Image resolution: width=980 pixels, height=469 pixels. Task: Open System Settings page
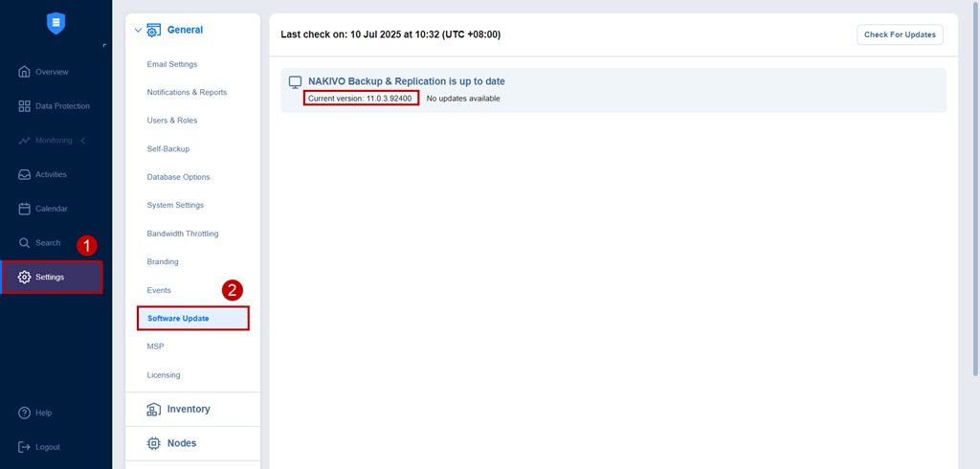(x=175, y=205)
